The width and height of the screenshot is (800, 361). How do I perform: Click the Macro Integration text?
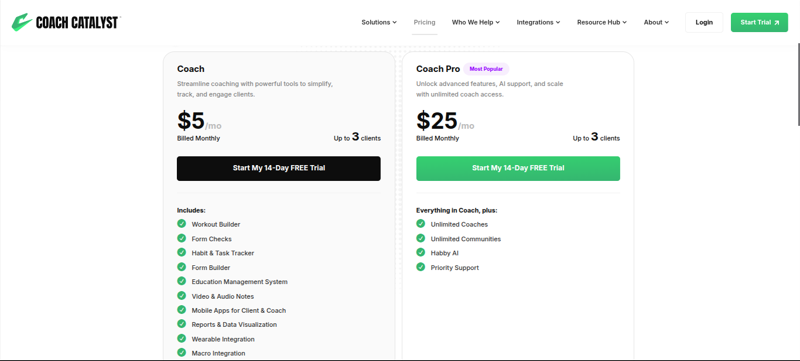click(x=218, y=353)
